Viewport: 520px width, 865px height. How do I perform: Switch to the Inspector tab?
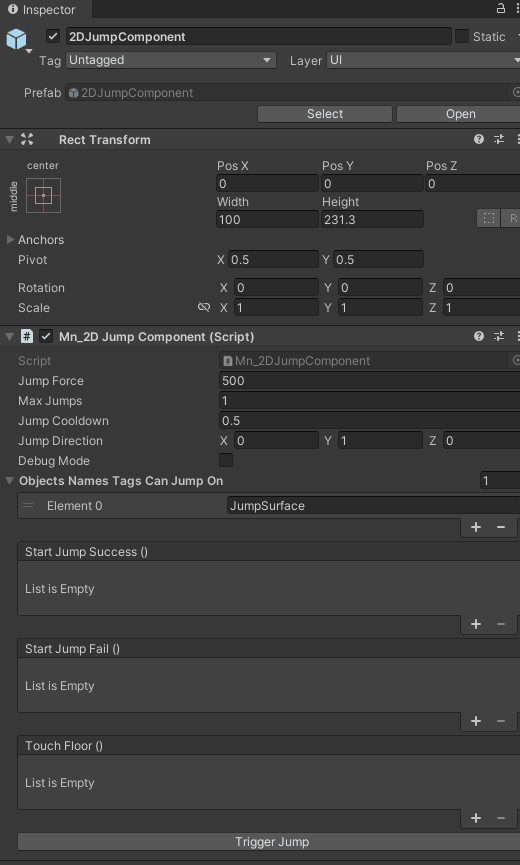pos(46,9)
